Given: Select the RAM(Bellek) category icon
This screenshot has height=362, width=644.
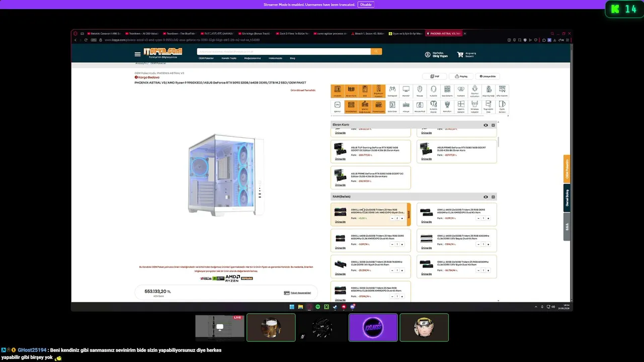Looking at the screenshot, I should coord(351,107).
